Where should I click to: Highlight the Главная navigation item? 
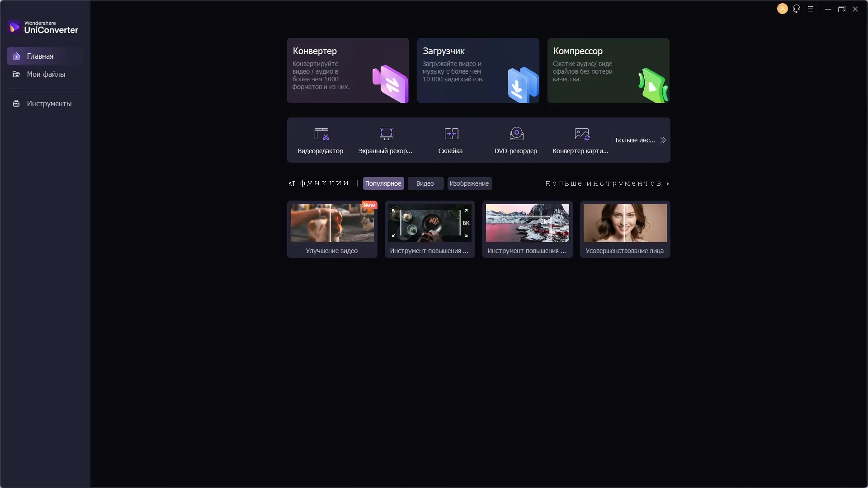tap(40, 56)
